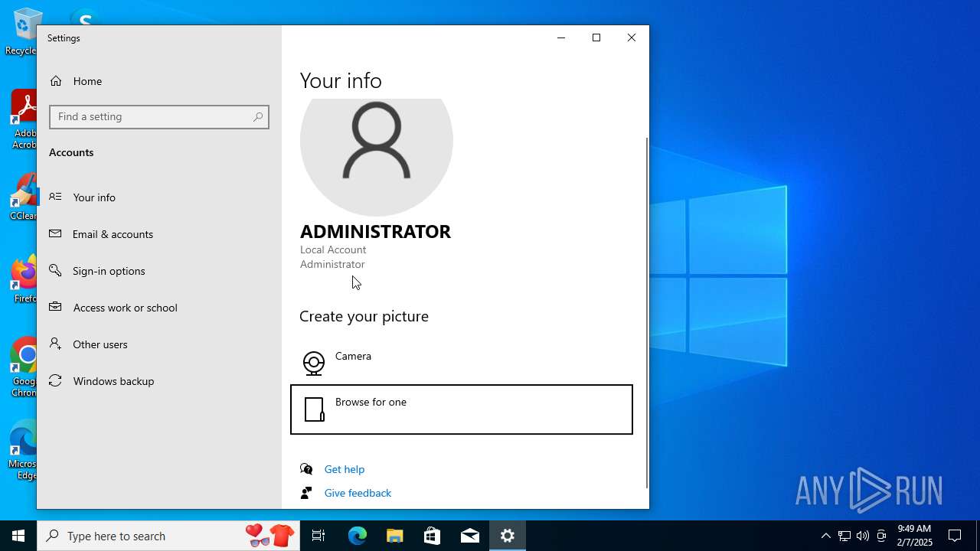This screenshot has width=980, height=551.
Task: Click the Other users person icon
Action: 55,344
